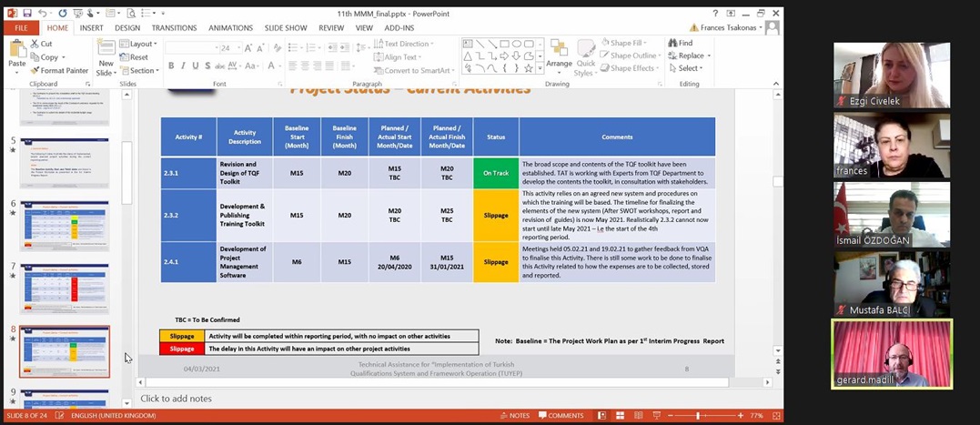The height and width of the screenshot is (425, 980).
Task: Toggle Underline formatting
Action: [x=196, y=66]
